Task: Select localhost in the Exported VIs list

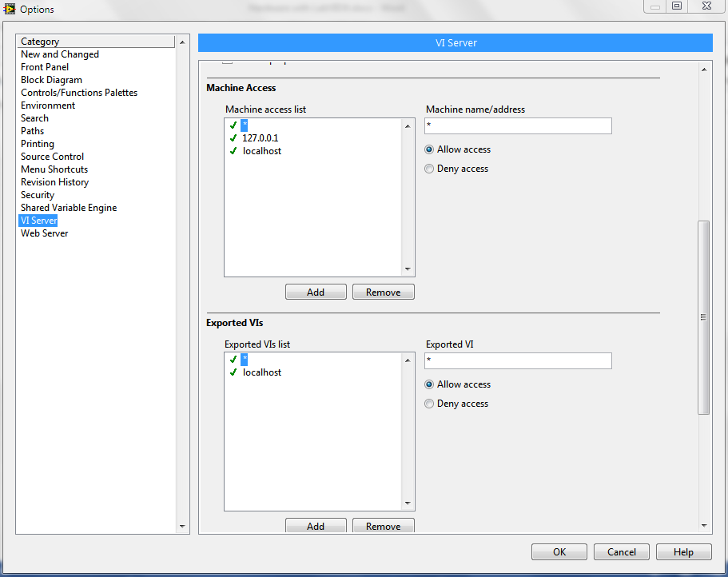Action: pos(262,372)
